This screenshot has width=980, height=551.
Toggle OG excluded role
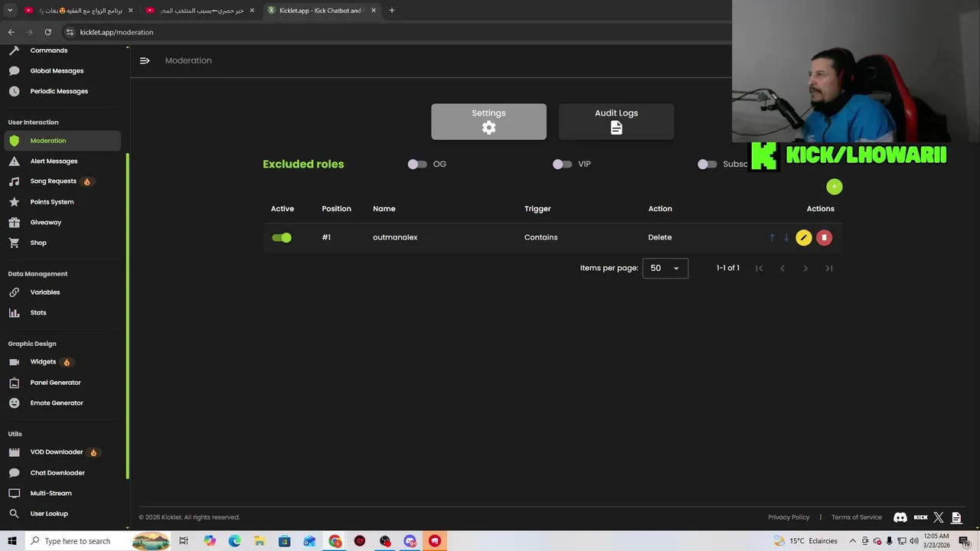click(x=417, y=164)
